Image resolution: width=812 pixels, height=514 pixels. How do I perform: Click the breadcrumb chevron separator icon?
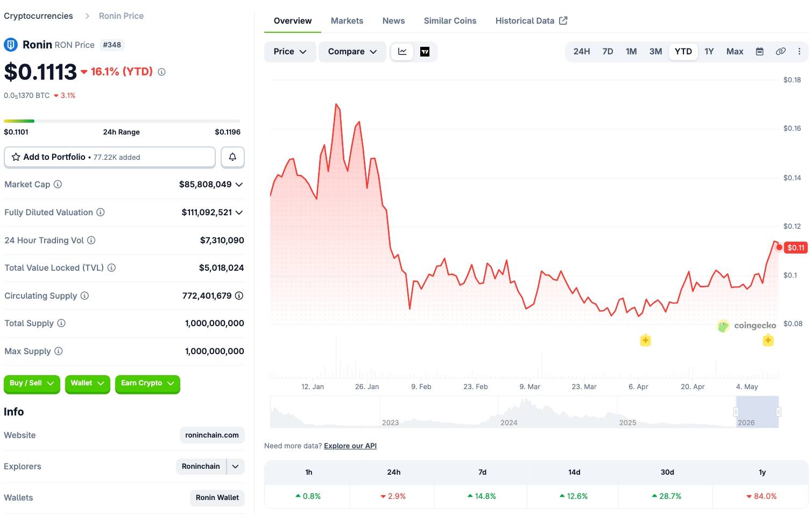tap(87, 16)
